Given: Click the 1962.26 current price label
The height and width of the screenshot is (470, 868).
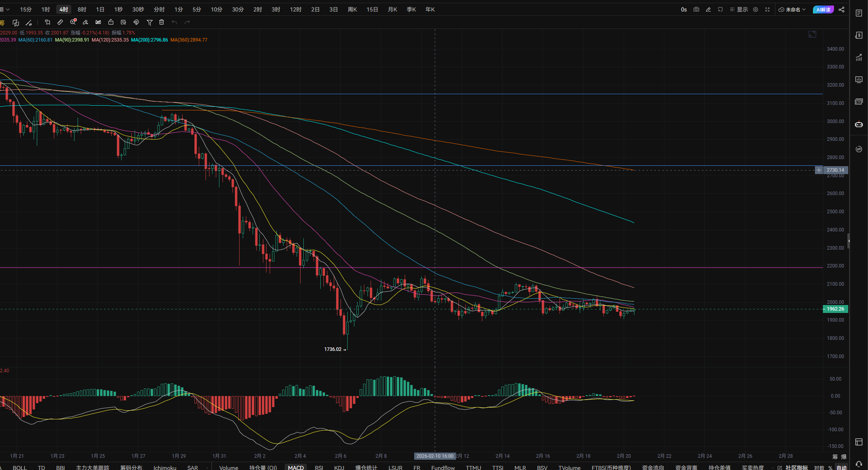Looking at the screenshot, I should (x=835, y=309).
